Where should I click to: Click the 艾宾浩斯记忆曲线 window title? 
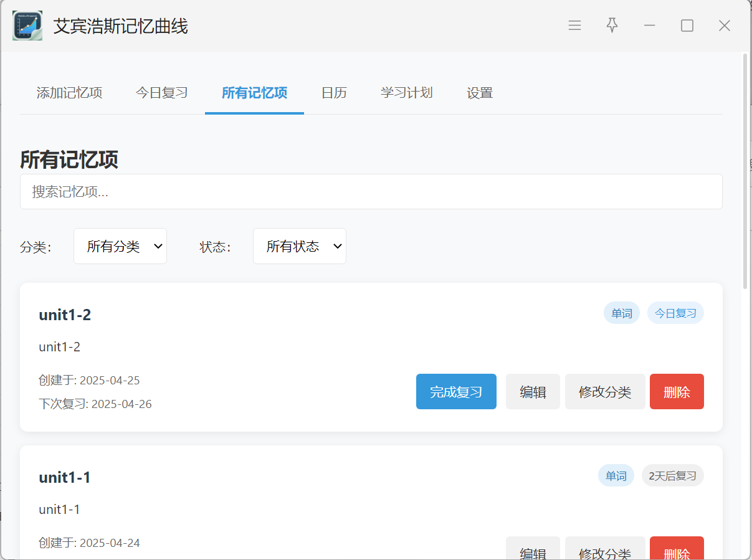point(121,26)
